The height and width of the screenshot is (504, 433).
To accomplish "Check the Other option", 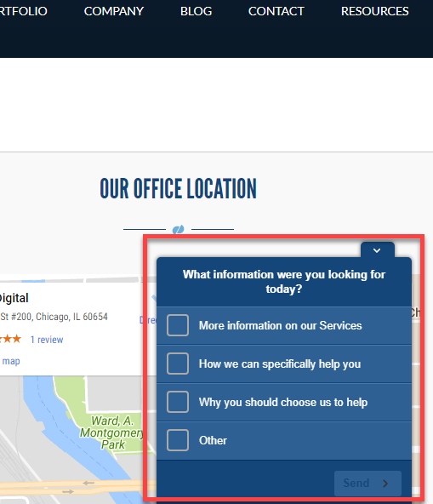I will 178,440.
